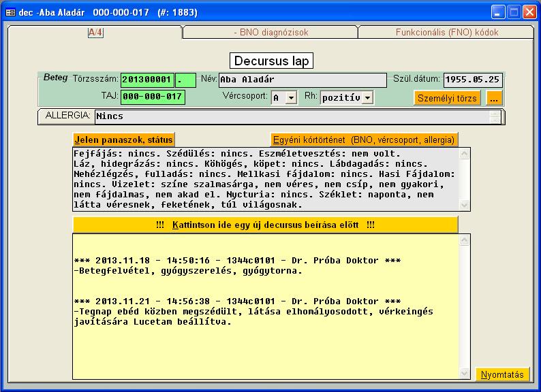Select the A/4 tab
The image size is (541, 392).
coord(95,32)
